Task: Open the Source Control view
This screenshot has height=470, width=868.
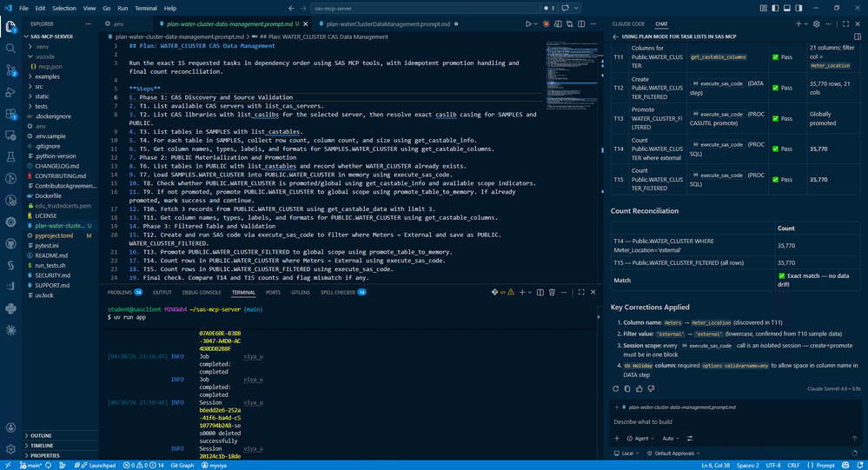Action: [x=10, y=70]
